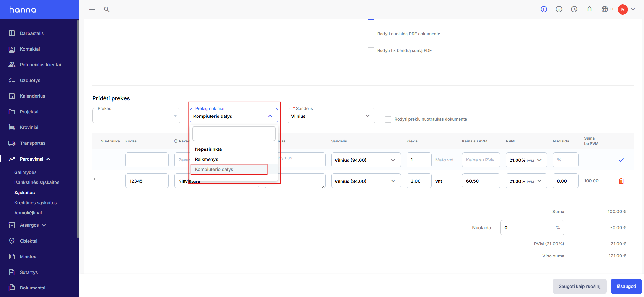
Task: Click the Projektai folder icon
Action: pos(12,112)
